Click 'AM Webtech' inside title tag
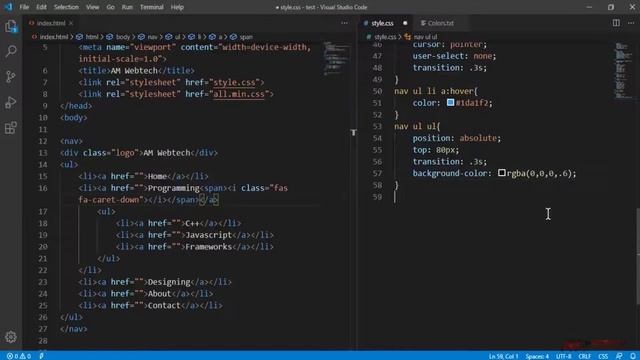The height and width of the screenshot is (360, 640). [134, 71]
